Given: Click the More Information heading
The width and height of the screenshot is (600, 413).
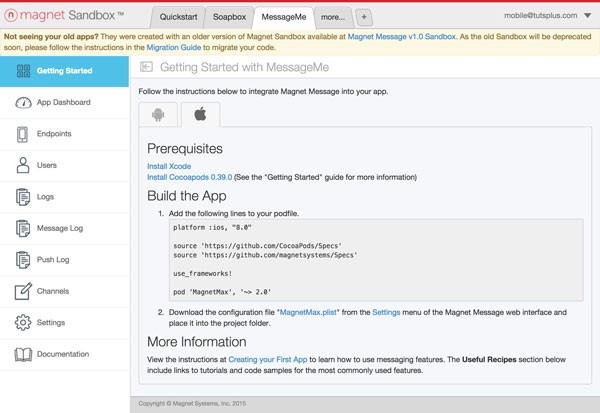Looking at the screenshot, I should (197, 342).
